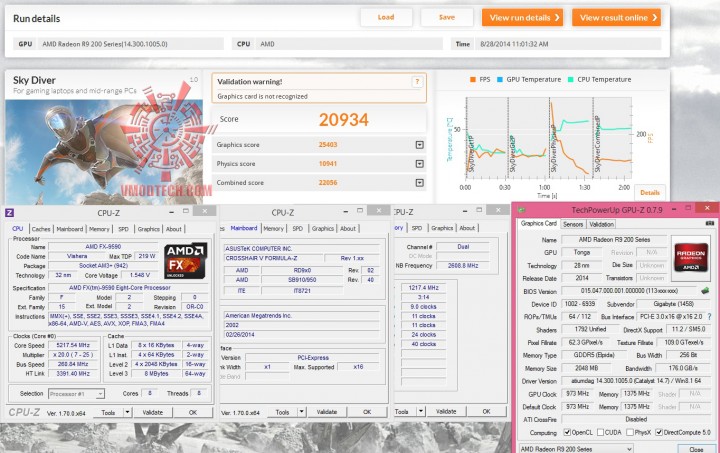The height and width of the screenshot is (453, 720).
Task: Click OK in first CPU-Z window
Action: [x=193, y=413]
